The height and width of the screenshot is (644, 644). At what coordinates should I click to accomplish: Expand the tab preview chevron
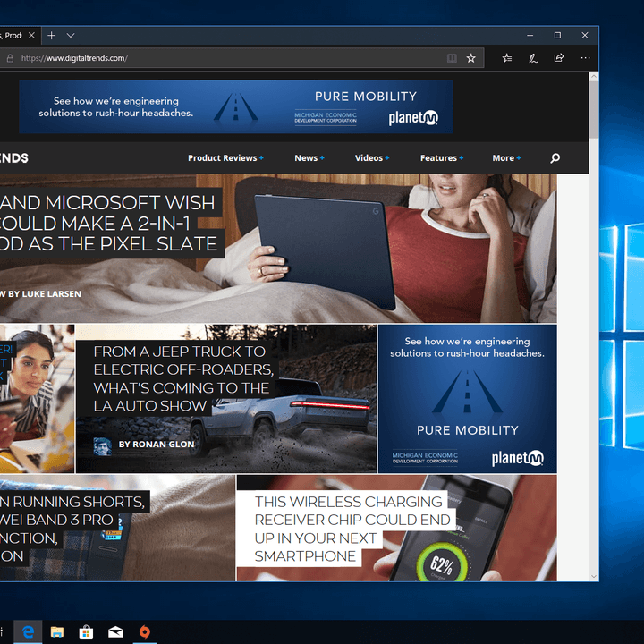click(71, 36)
